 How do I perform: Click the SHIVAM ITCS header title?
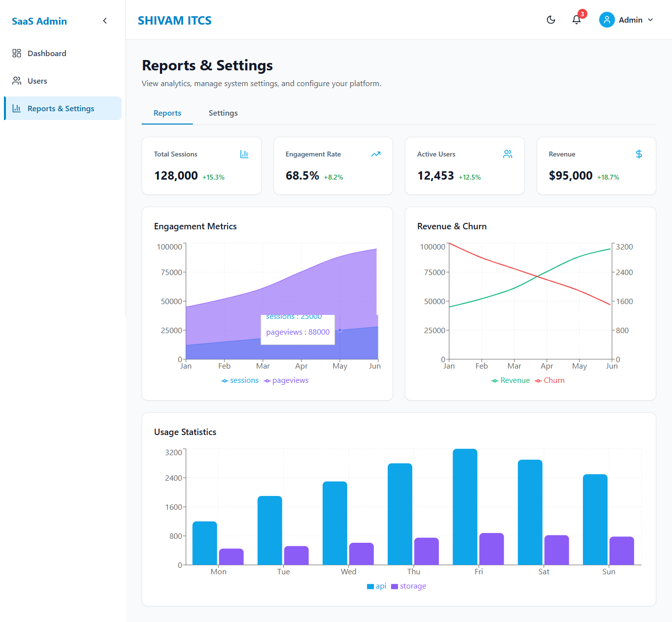tap(175, 21)
